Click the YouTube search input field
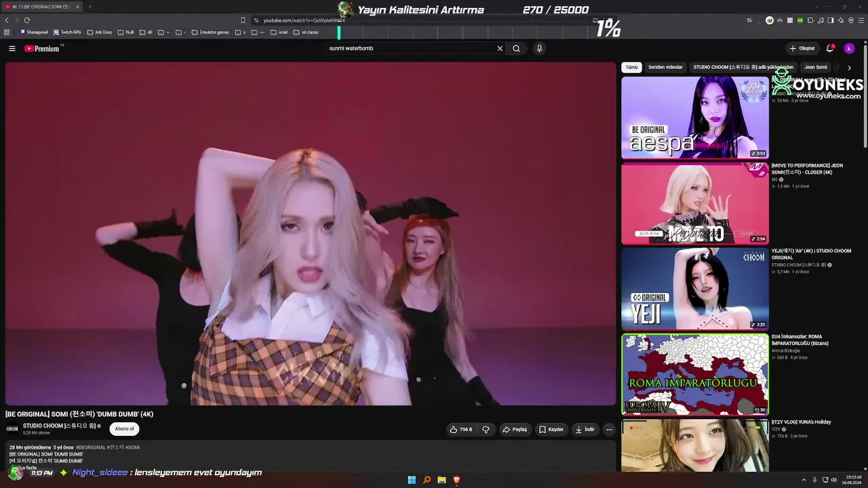Screen dimensions: 868x488 tap(410, 49)
